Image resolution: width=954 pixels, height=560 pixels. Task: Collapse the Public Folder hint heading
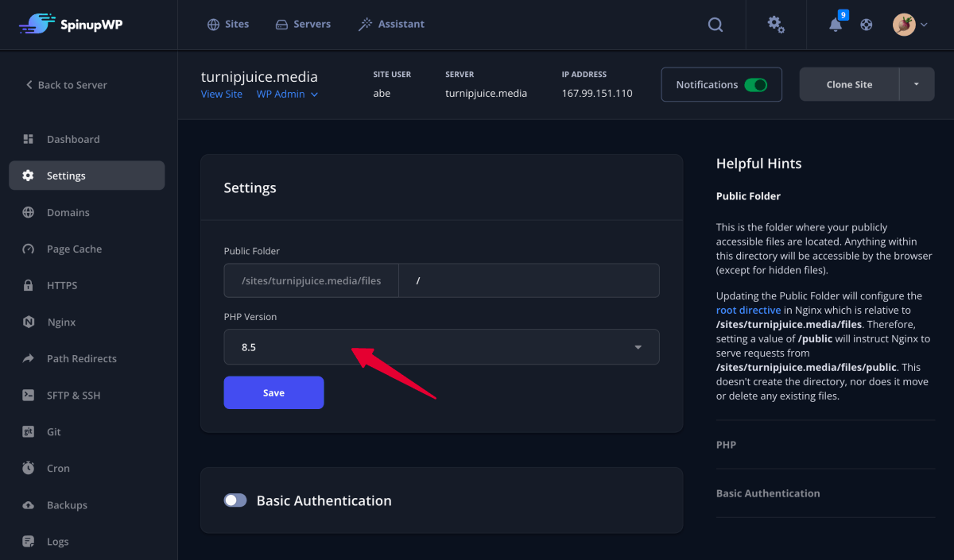point(748,196)
